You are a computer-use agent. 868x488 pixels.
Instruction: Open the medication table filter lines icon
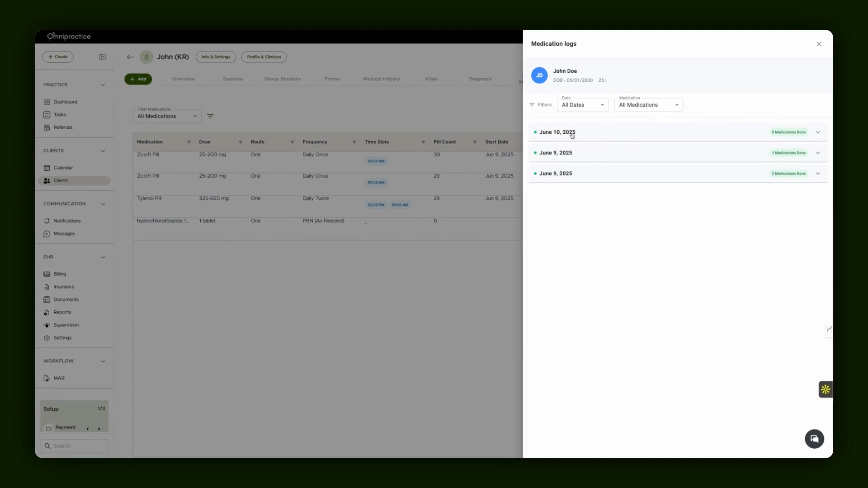[210, 116]
